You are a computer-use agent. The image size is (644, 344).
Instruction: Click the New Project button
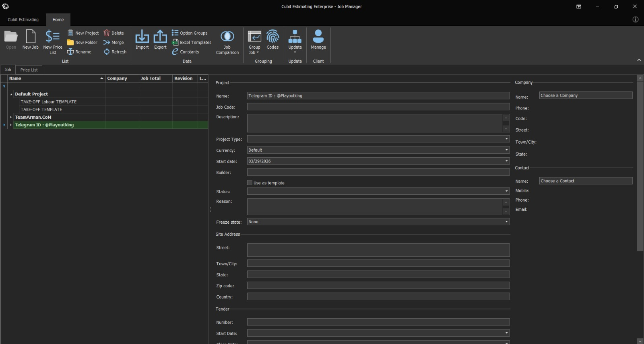point(83,33)
